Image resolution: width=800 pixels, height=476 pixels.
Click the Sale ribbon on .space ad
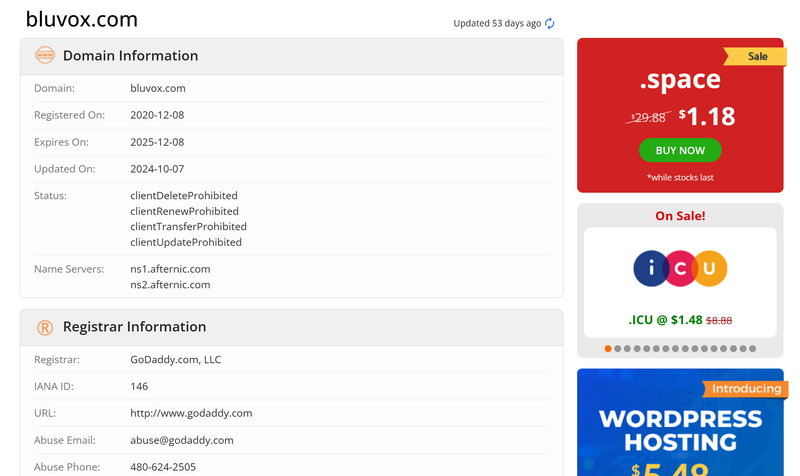click(x=756, y=56)
